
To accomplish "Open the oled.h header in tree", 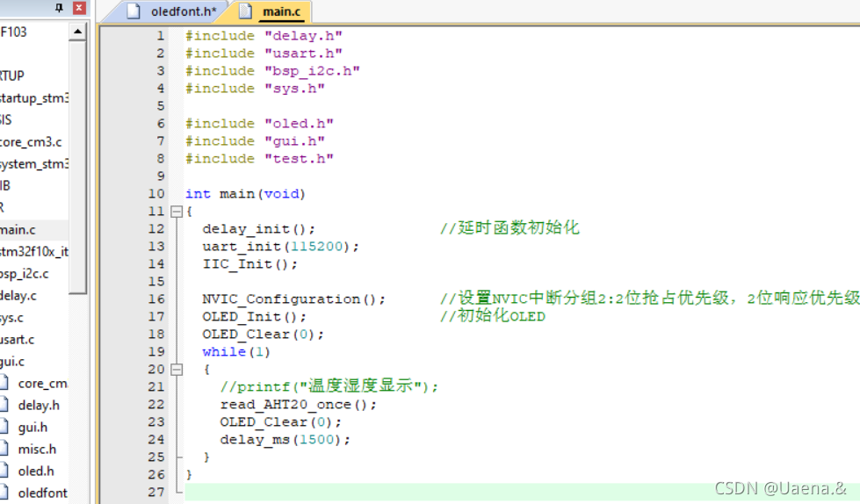I will [x=36, y=472].
